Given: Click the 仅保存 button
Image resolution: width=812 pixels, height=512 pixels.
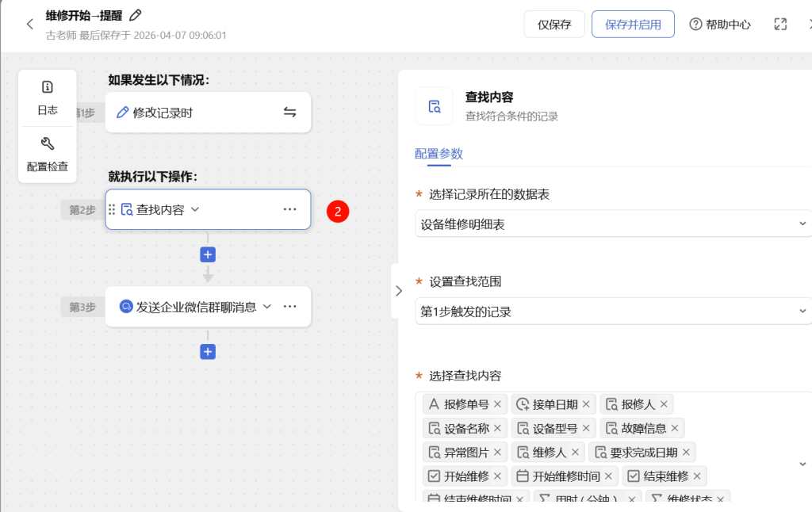Looking at the screenshot, I should (x=554, y=25).
